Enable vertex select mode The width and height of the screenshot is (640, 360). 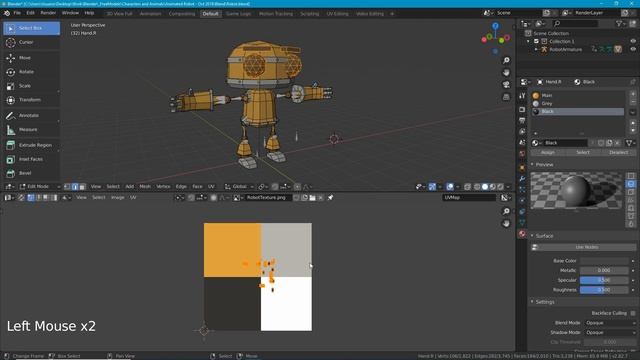(67, 187)
